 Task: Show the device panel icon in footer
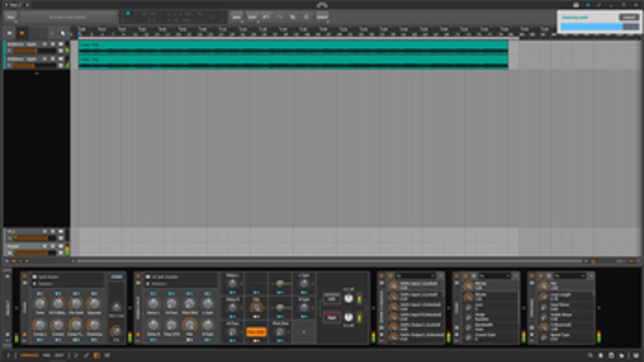click(x=97, y=356)
